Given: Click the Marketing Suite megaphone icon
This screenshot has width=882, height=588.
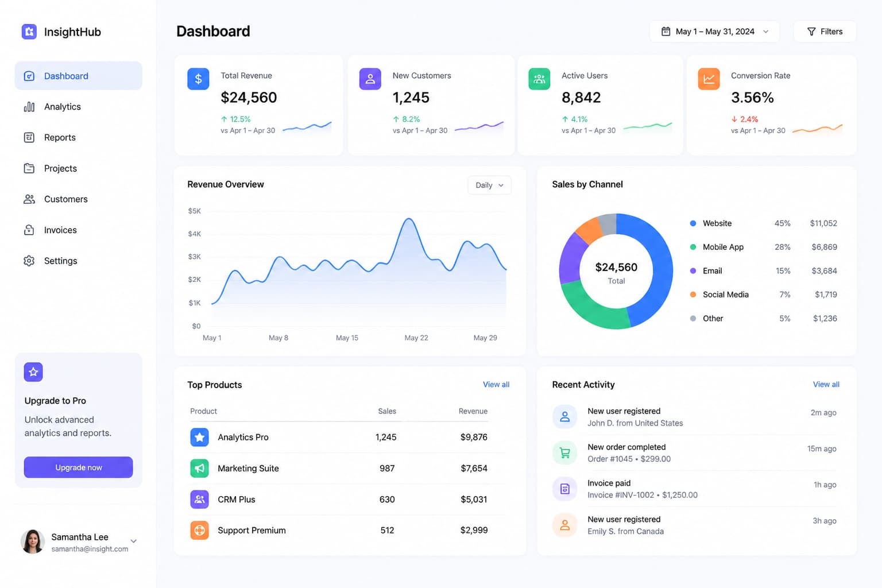Looking at the screenshot, I should (x=199, y=468).
